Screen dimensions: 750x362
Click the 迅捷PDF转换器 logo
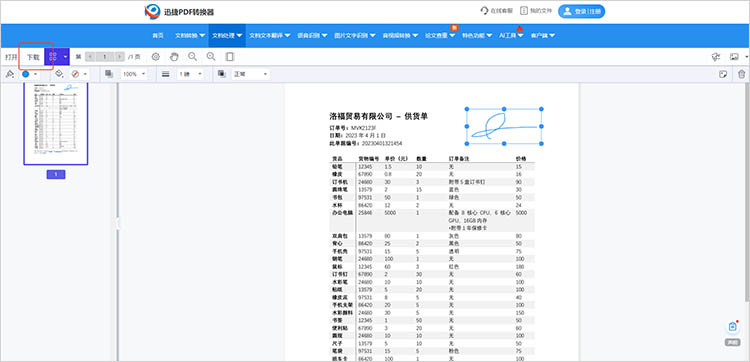click(179, 11)
